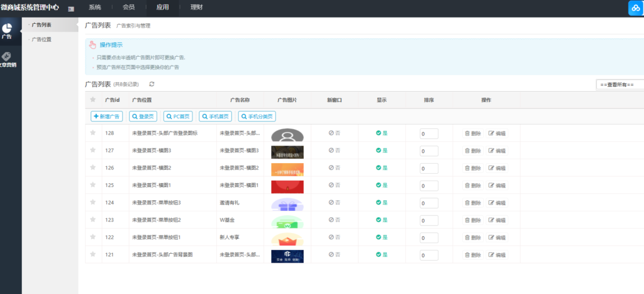Toggle 显示 是 for ad 123
This screenshot has width=644, height=294.
pos(382,220)
